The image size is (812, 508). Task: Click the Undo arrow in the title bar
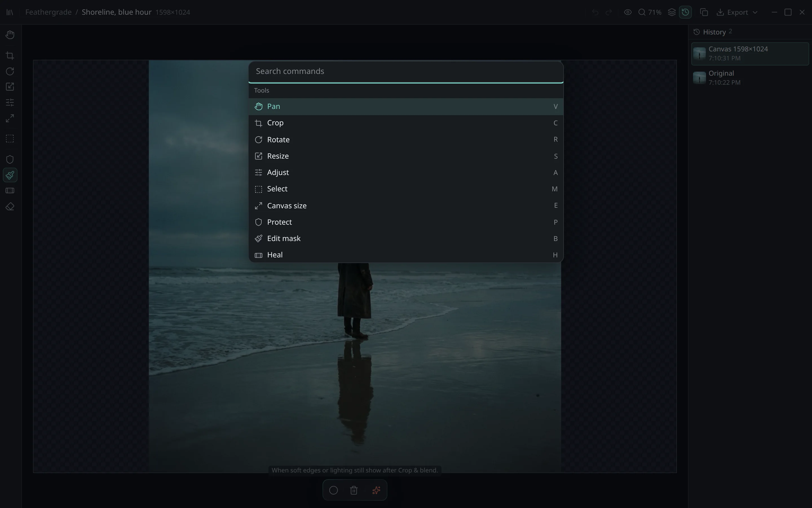595,12
